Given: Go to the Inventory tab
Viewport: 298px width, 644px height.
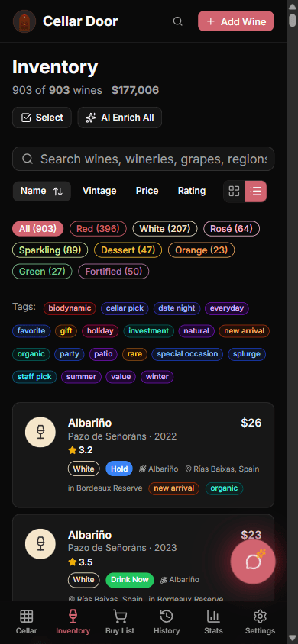Looking at the screenshot, I should tap(73, 622).
